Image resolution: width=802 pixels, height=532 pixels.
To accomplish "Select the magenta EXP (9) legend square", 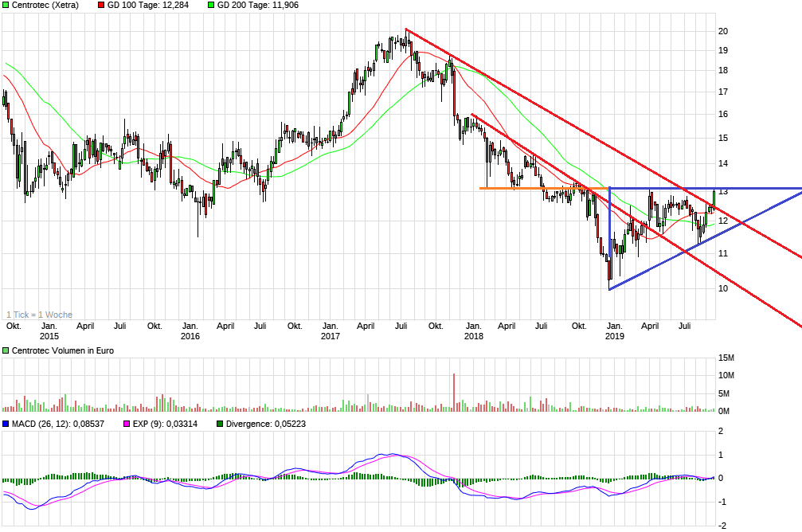I will point(126,423).
